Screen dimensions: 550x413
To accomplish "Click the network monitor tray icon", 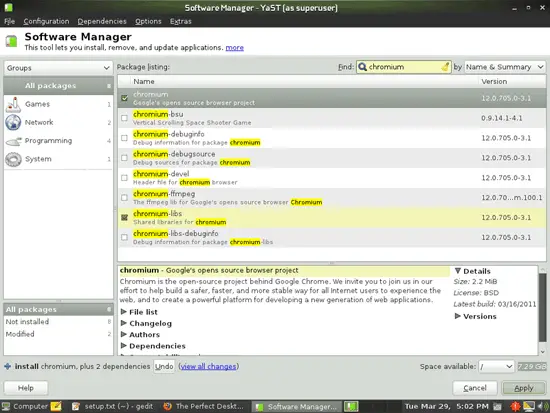I will tap(529, 406).
